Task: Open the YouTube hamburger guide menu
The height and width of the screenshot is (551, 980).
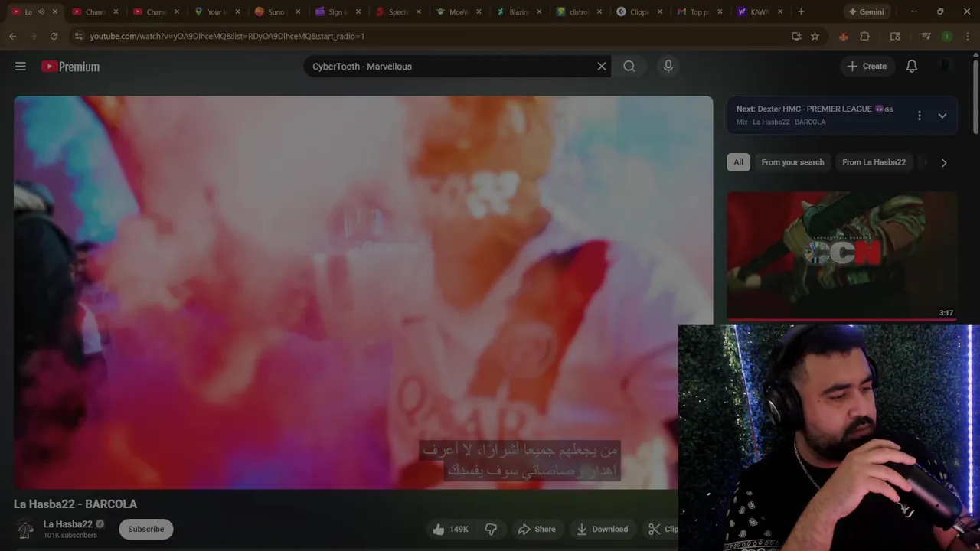Action: [x=21, y=67]
